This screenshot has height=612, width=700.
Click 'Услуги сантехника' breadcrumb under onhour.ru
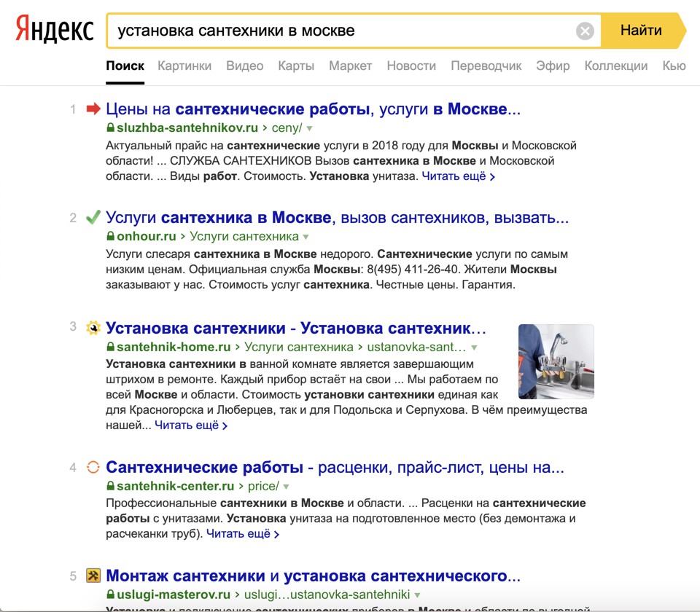point(244,236)
